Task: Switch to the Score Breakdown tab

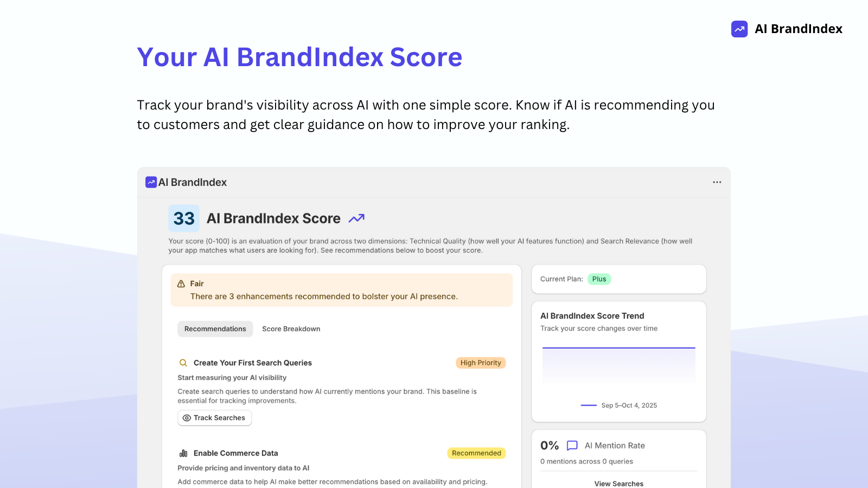Action: coord(291,329)
